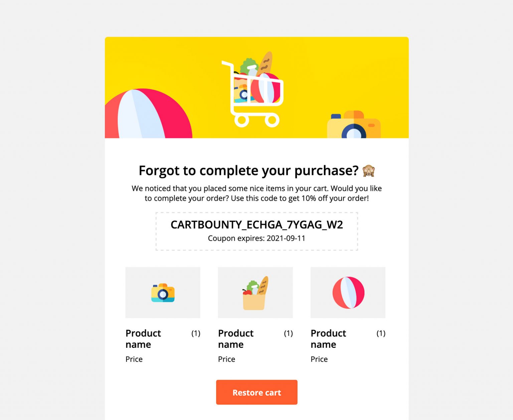Click the quantity (1) next to first product
Screen dimensions: 513x420
click(x=195, y=333)
